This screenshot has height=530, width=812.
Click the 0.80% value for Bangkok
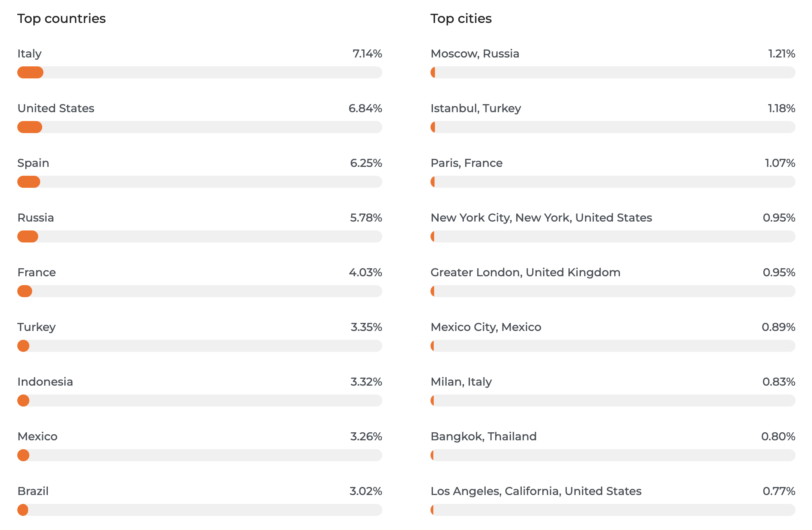point(778,436)
